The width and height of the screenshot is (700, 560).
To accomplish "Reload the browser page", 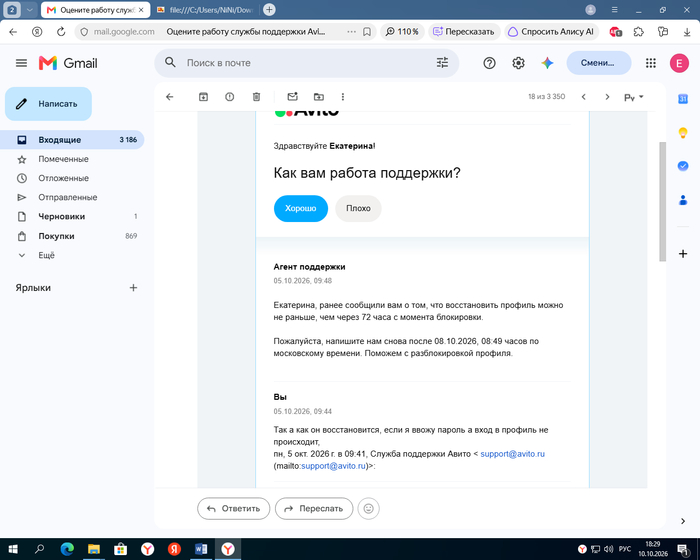I will pos(61,32).
